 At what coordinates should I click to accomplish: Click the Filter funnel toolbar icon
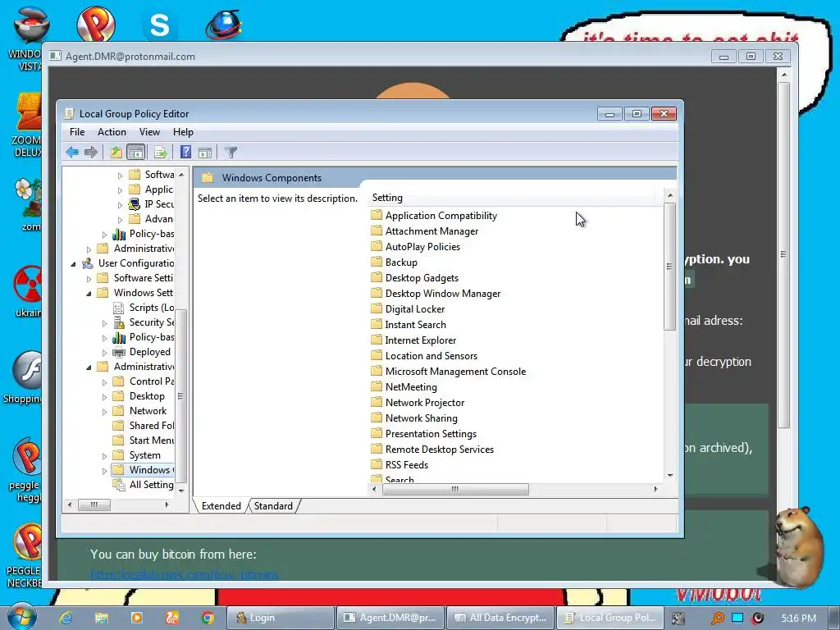tap(231, 153)
